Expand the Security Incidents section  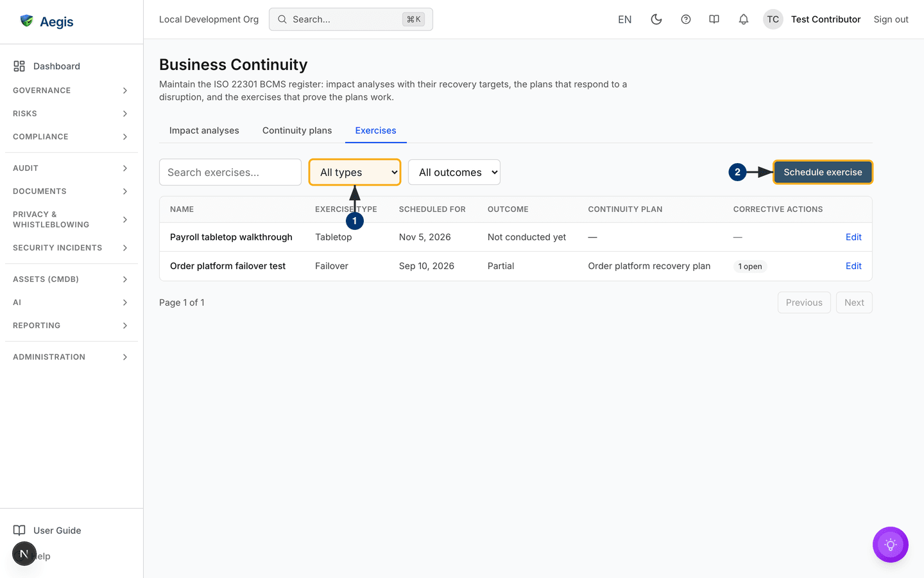coord(71,248)
